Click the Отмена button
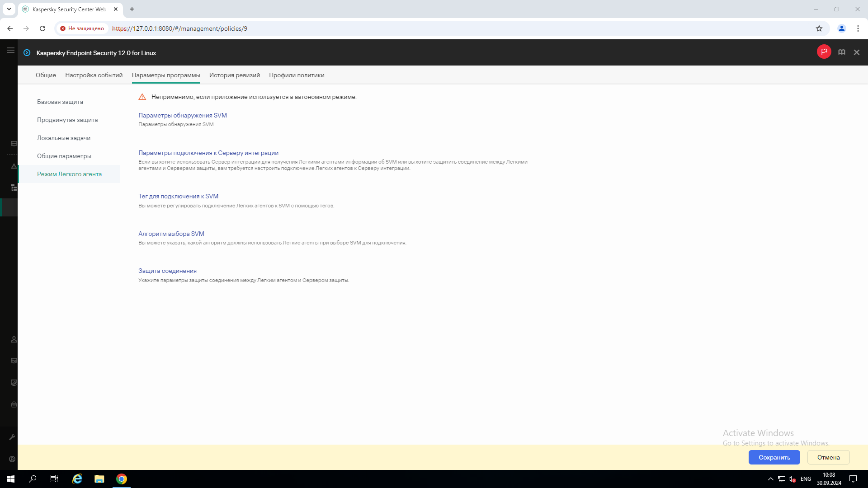The width and height of the screenshot is (868, 488). pyautogui.click(x=828, y=457)
